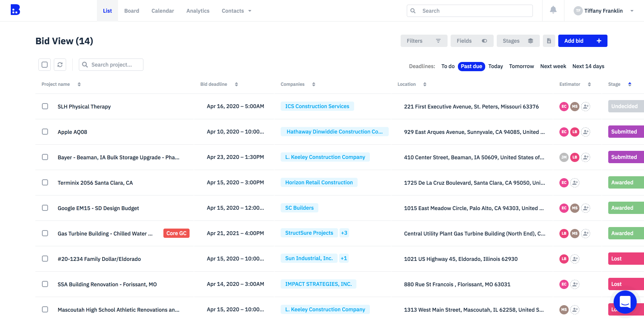Switch to the List tab

click(x=107, y=11)
